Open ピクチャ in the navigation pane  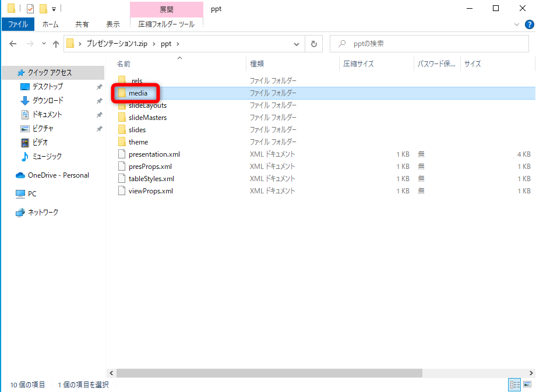(x=43, y=129)
